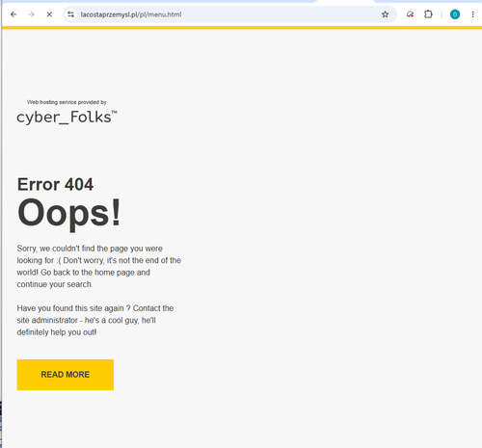Click the 'Sorry, we couldn't find the page' paragraph
The width and height of the screenshot is (482, 448).
point(99,266)
